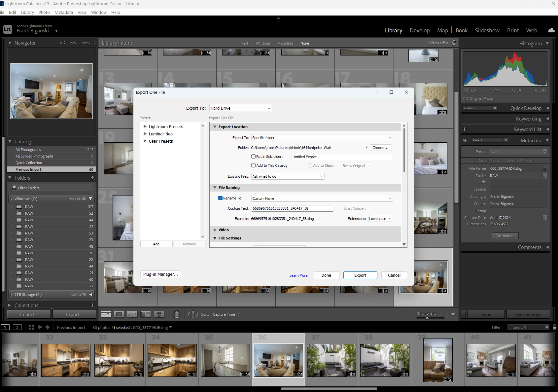Click the Lrc logo icon
Screen dimensions: 558x392
[x=8, y=29]
